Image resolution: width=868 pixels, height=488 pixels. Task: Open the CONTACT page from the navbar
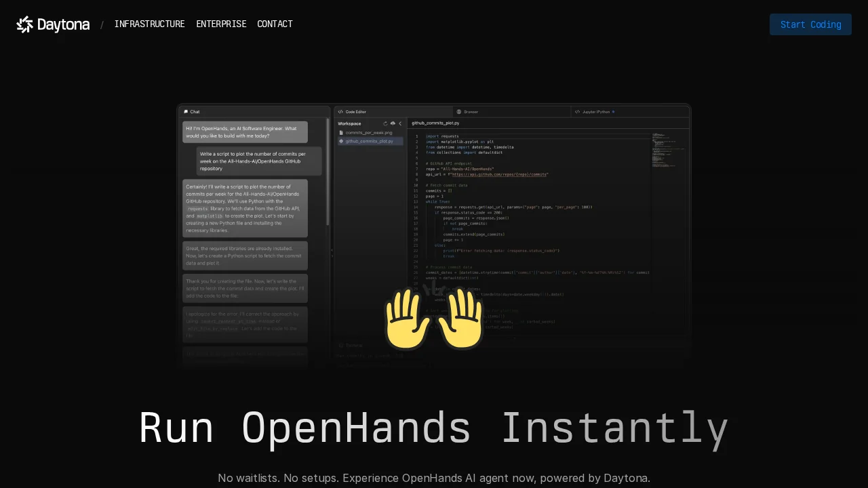(x=275, y=24)
